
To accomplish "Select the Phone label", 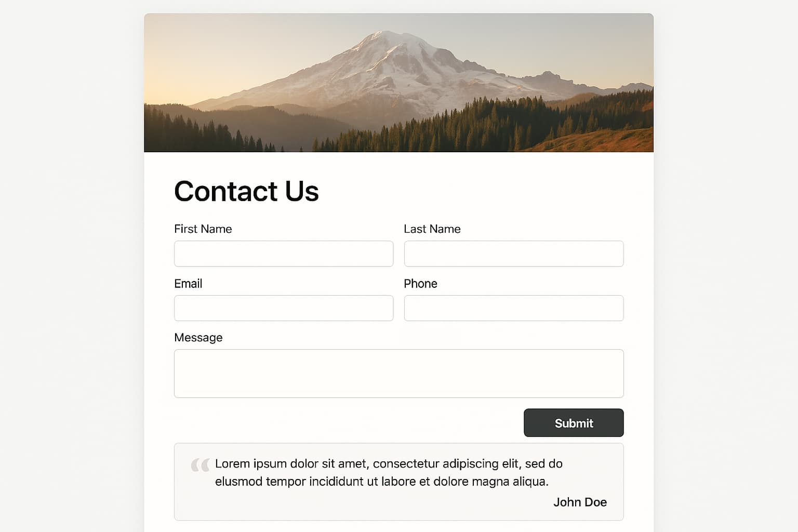I will click(420, 284).
